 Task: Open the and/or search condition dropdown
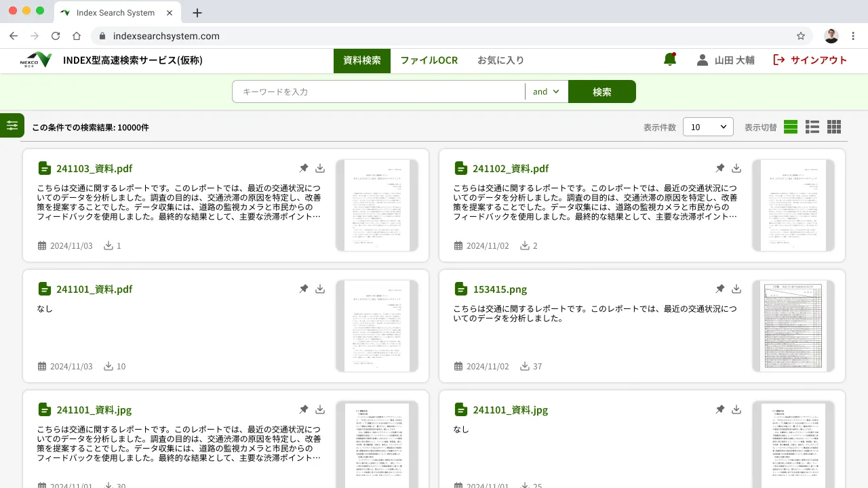tap(545, 91)
